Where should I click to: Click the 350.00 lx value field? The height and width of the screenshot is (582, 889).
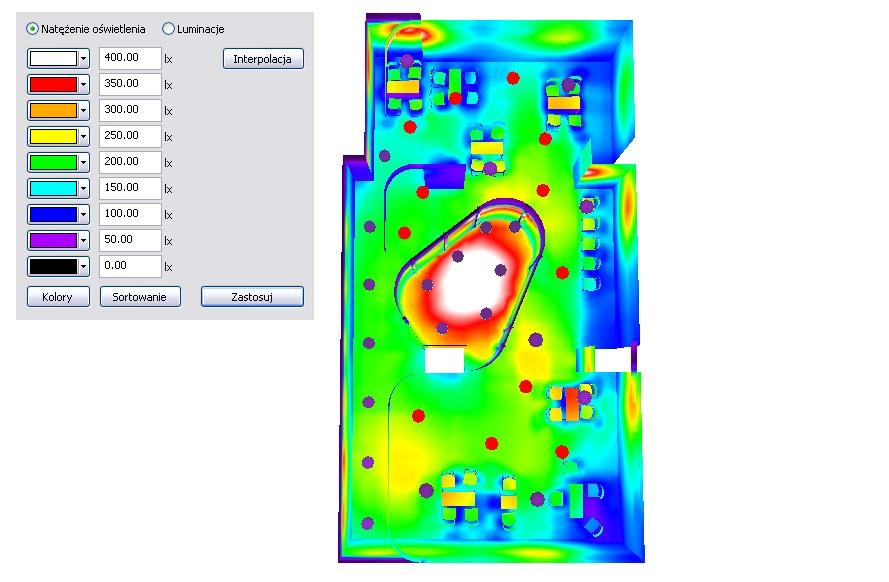130,84
